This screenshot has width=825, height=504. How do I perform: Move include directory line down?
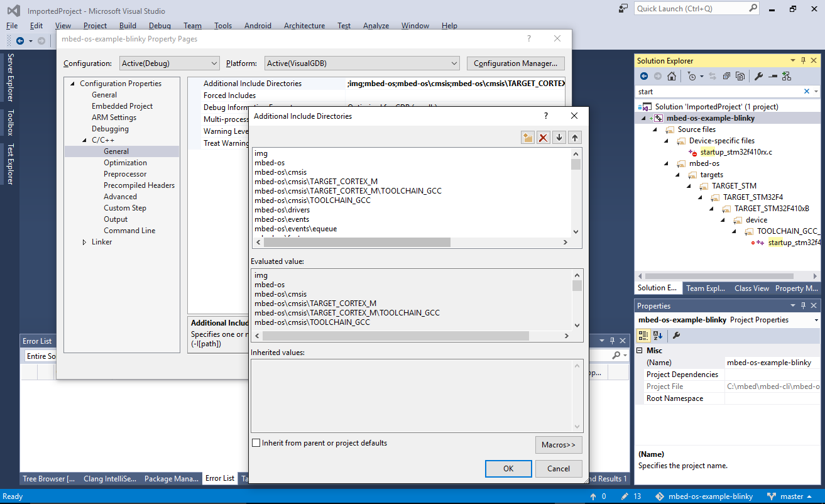click(559, 138)
